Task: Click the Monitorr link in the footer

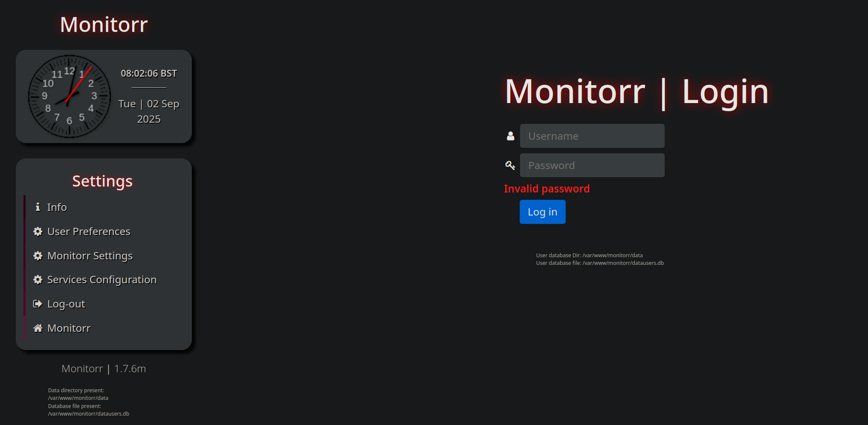Action: tap(82, 369)
